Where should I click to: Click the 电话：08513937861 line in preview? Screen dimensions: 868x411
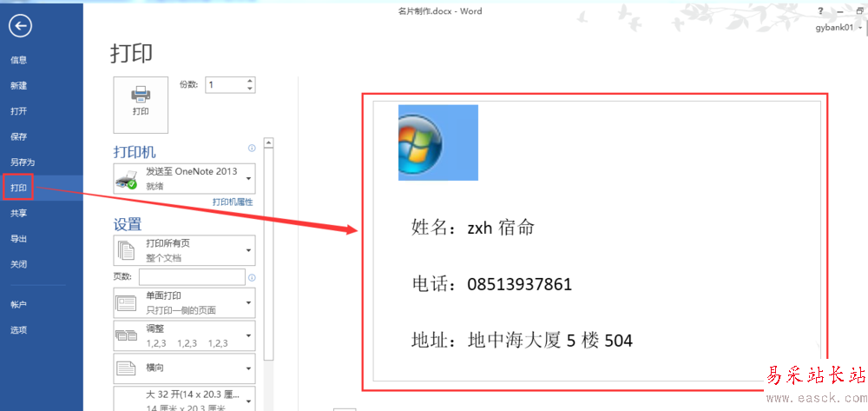click(x=491, y=285)
